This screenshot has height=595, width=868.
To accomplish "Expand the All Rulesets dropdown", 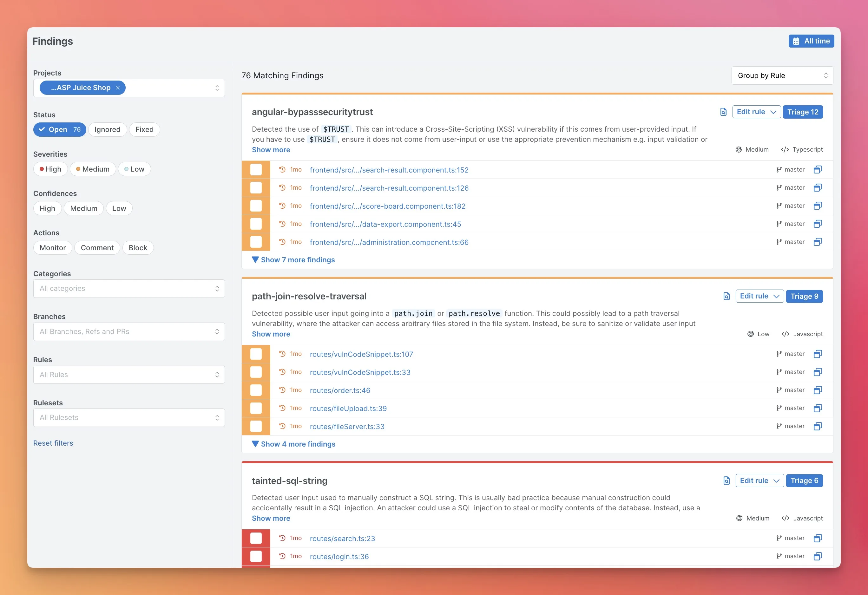I will [129, 417].
